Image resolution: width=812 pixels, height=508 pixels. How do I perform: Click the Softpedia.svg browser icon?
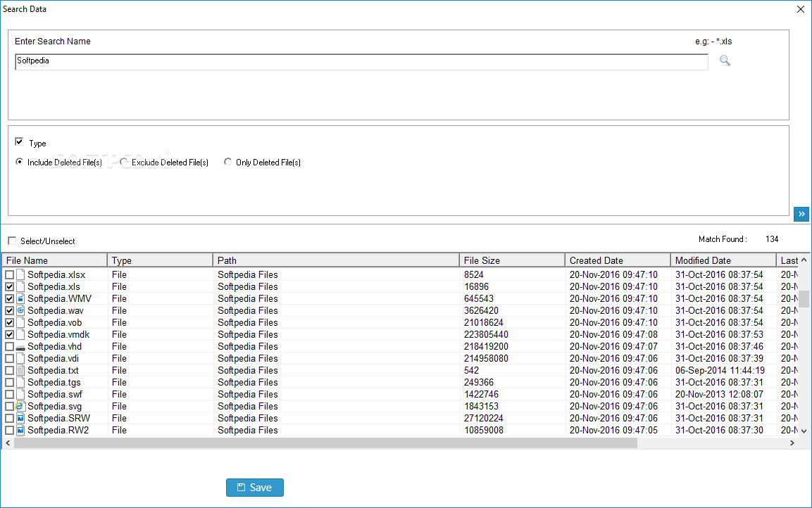coord(20,406)
